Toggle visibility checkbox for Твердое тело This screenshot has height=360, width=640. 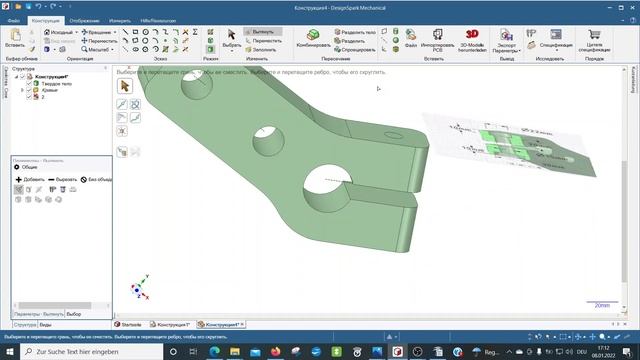coord(29,83)
